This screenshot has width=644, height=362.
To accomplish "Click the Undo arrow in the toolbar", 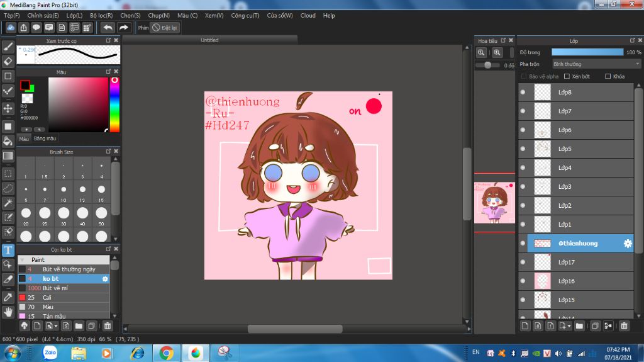I will [x=108, y=28].
